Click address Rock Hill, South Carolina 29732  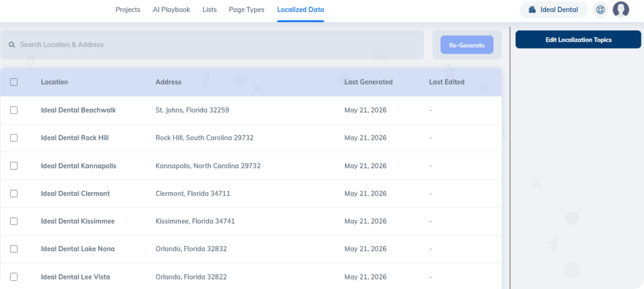(x=204, y=138)
